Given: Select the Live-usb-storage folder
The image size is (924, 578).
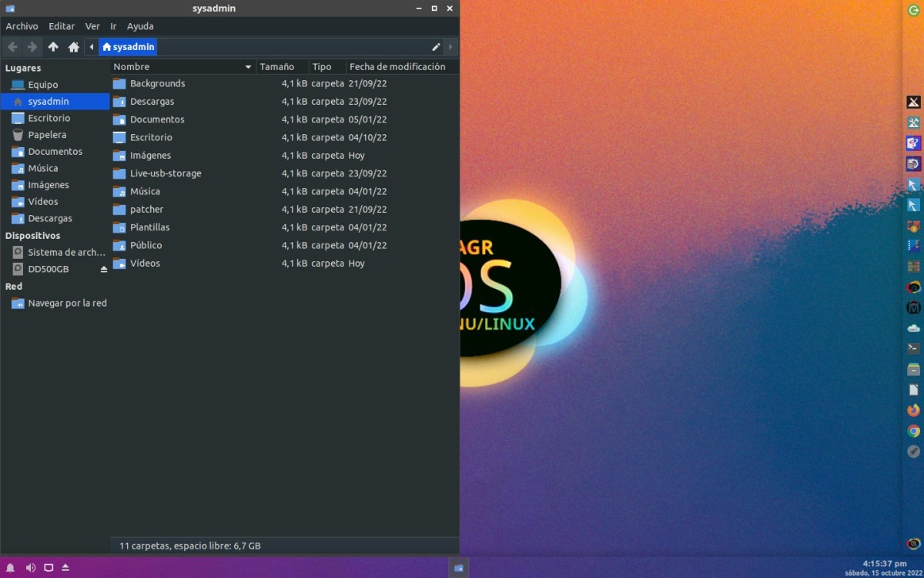Looking at the screenshot, I should (x=165, y=173).
